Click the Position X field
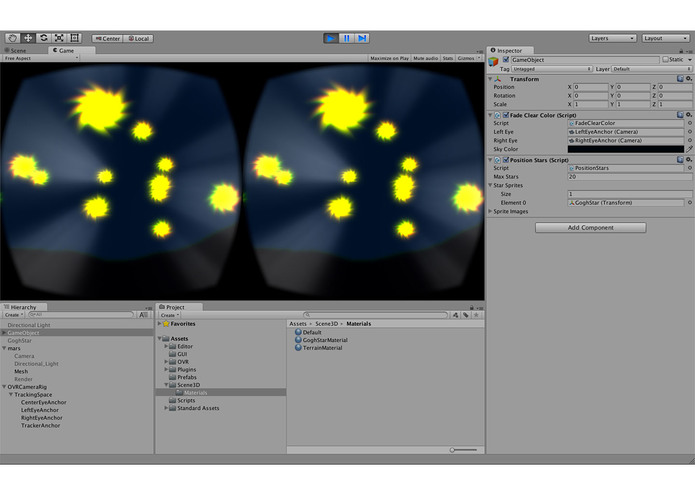 590,87
